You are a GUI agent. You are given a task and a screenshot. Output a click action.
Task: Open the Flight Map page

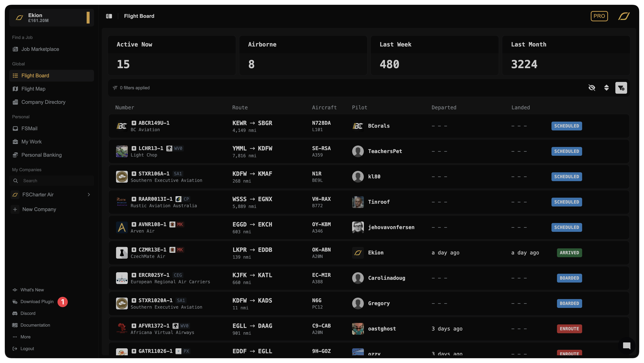[x=33, y=89]
